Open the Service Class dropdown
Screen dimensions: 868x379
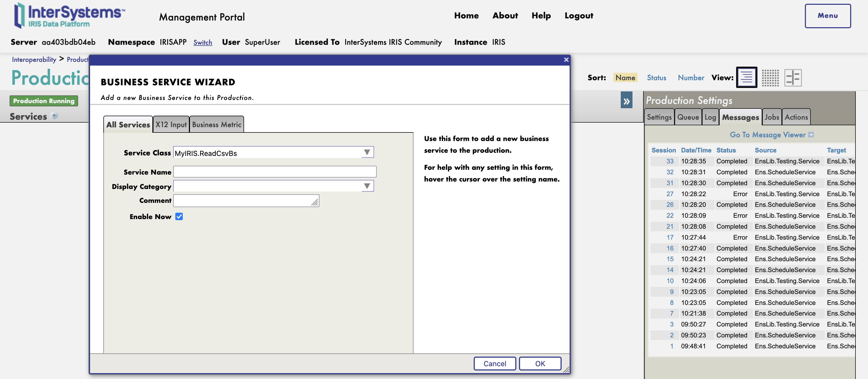point(367,152)
